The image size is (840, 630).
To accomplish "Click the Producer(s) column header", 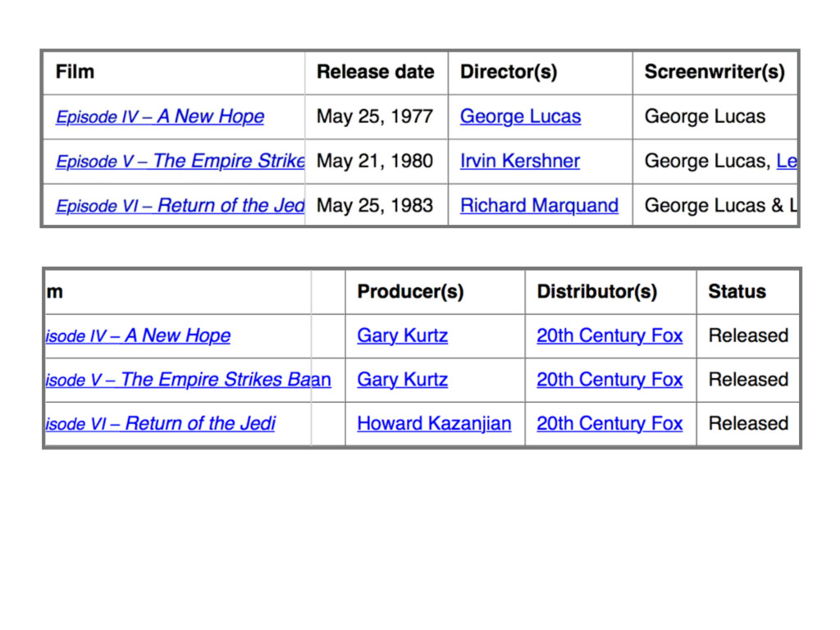I will point(410,291).
